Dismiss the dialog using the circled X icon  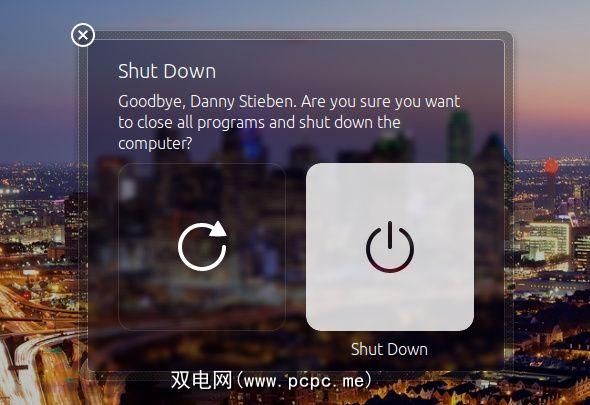coord(83,35)
